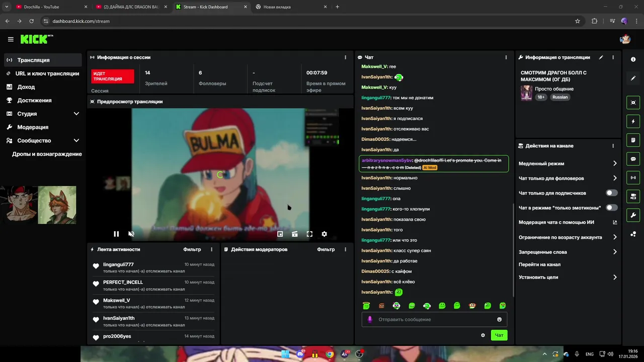Open picture-in-picture in stream preview

coord(280,234)
